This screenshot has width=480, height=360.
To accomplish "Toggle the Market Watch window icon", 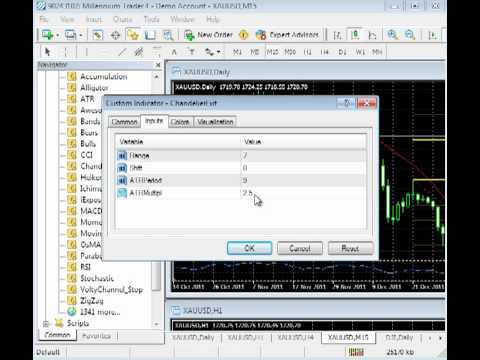I will pos(98,35).
